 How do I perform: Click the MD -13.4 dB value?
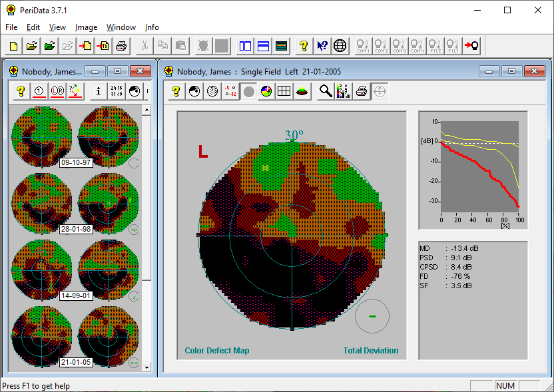click(x=465, y=248)
